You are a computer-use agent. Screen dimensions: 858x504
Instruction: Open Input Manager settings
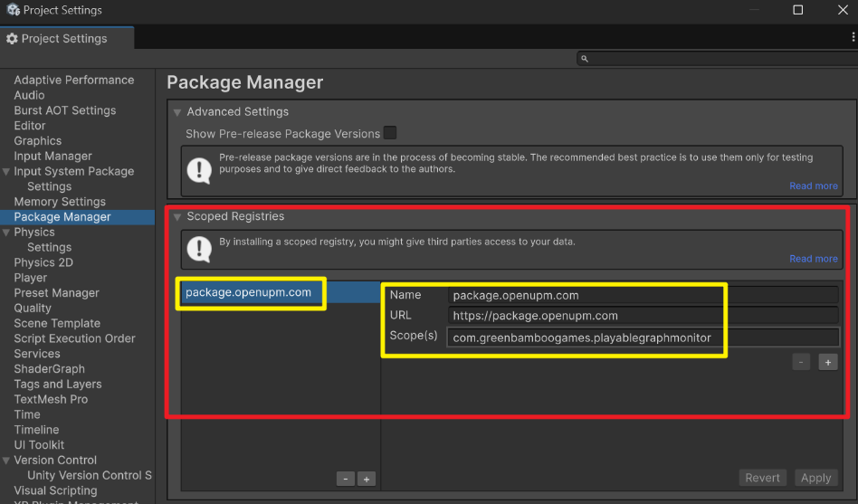[x=52, y=157]
